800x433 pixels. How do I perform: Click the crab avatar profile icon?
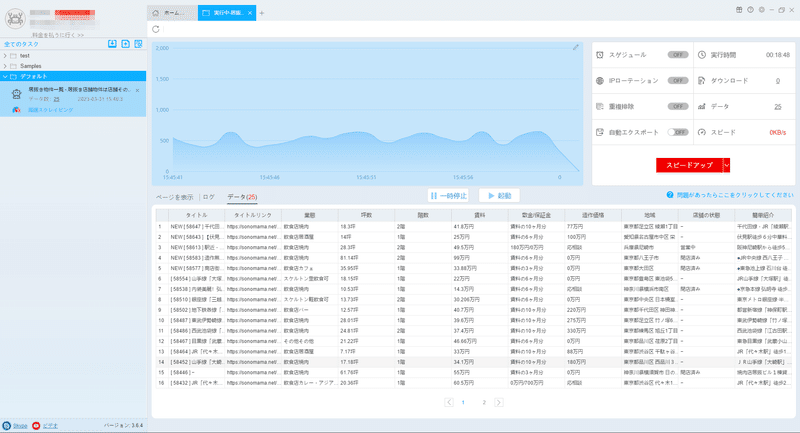(x=15, y=19)
